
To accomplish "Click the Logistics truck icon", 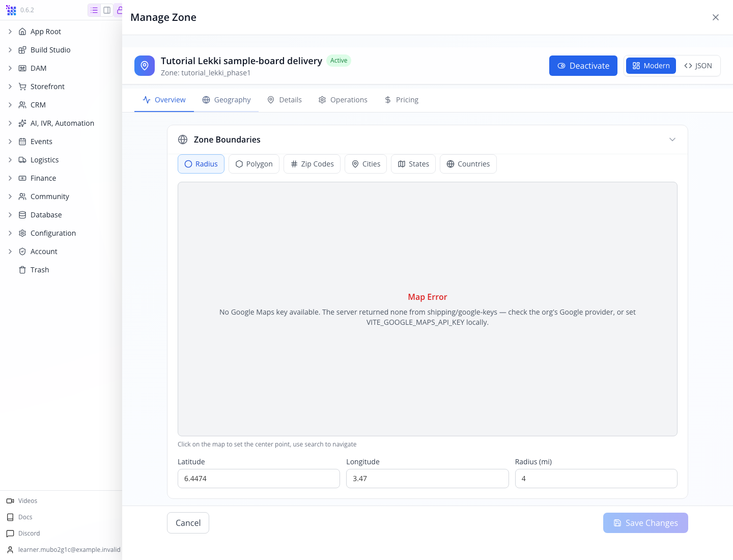I will click(x=22, y=160).
